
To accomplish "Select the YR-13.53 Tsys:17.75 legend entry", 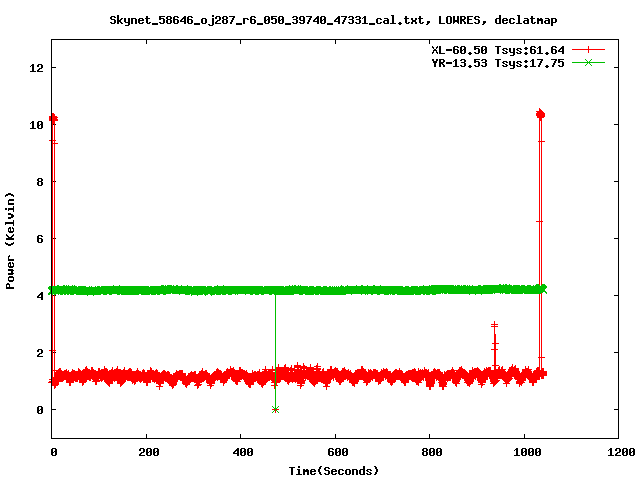I will pos(498,63).
